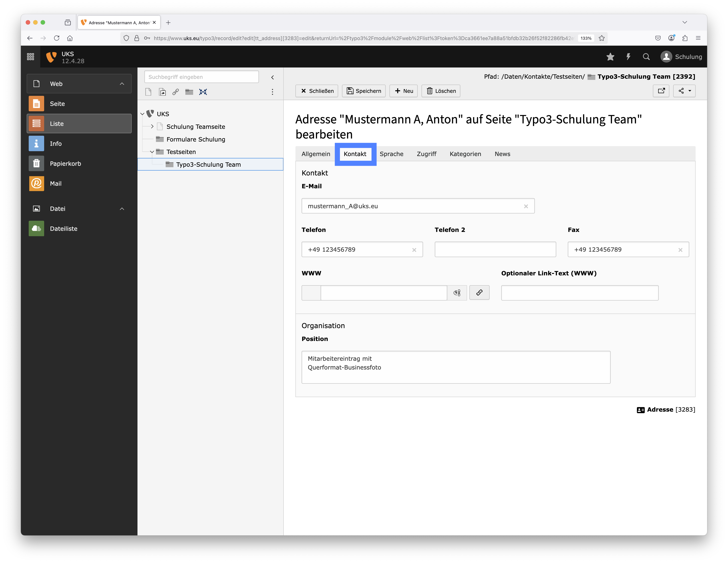Click the create new folder icon in page tree toolbar

189,92
